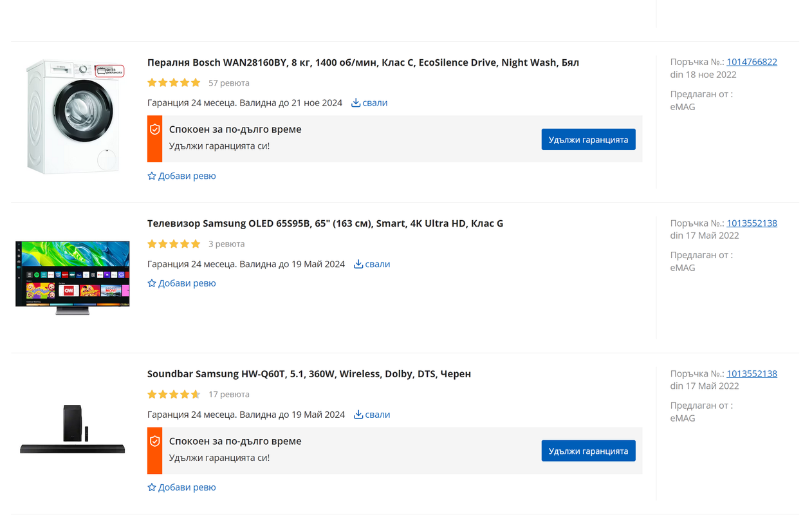
Task: Click the Samsung OLED TV thumbnail
Action: 73,278
